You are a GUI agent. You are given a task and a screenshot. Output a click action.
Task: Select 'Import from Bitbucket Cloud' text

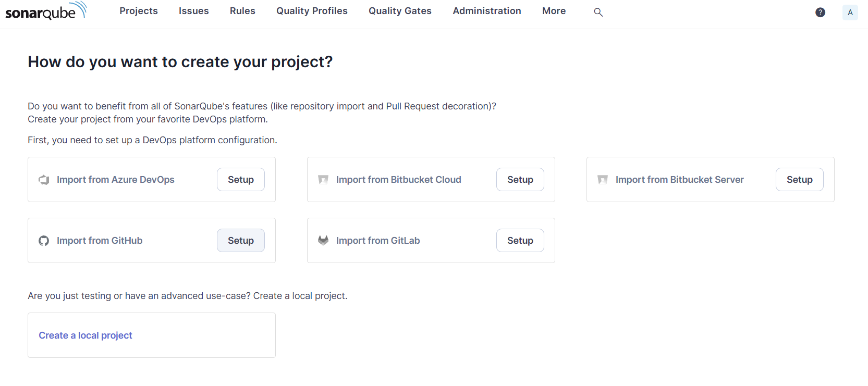[399, 180]
